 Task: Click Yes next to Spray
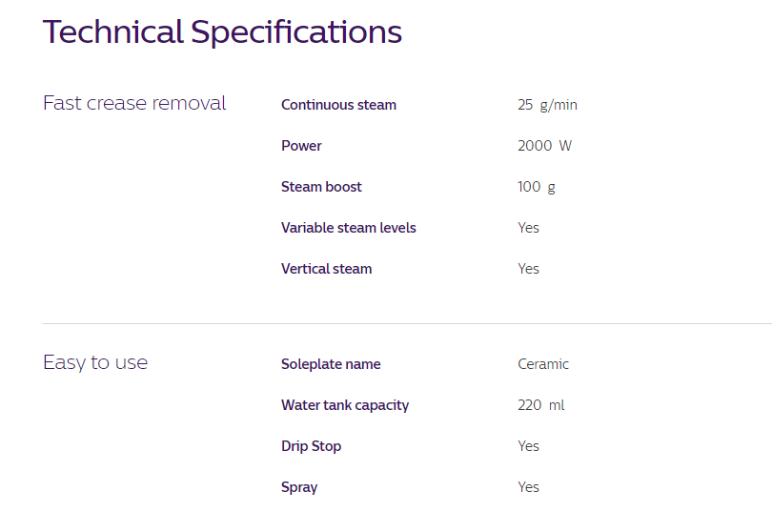pos(528,486)
